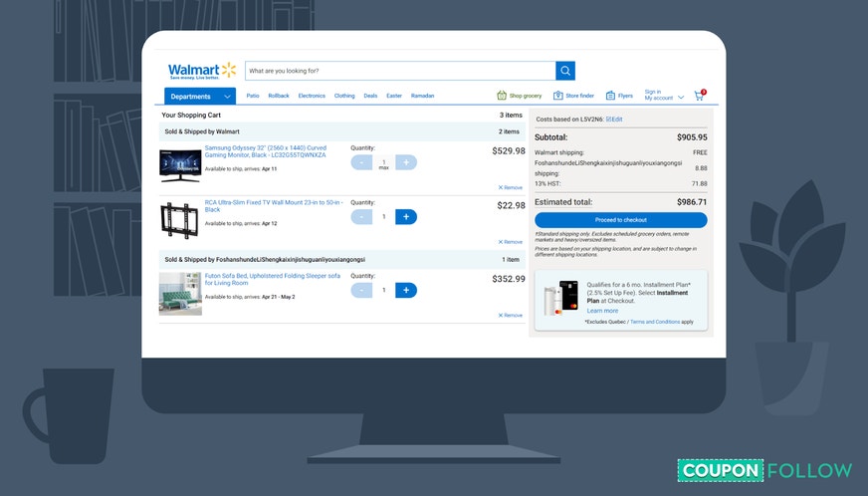Edit the postal code L5V2N6
This screenshot has height=496, width=868.
click(x=614, y=120)
